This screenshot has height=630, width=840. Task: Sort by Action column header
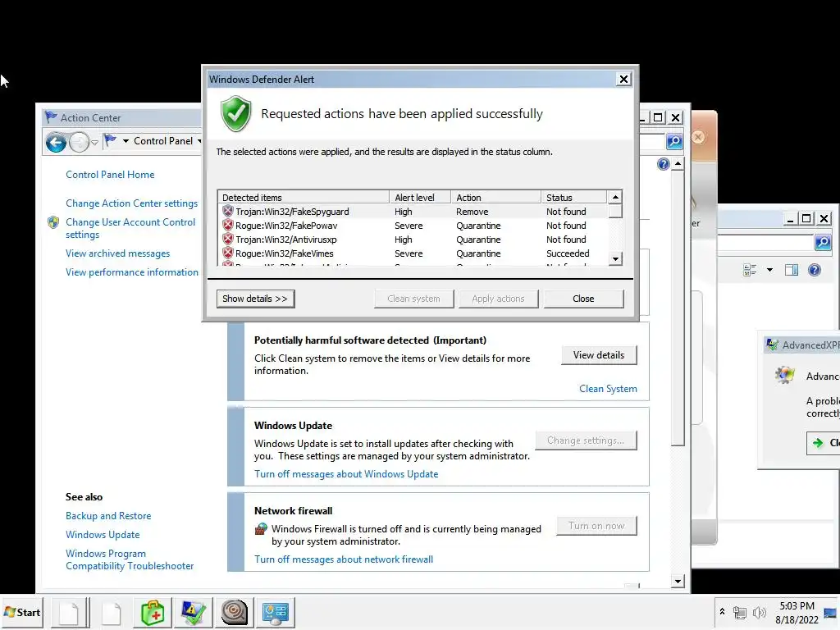coord(496,197)
